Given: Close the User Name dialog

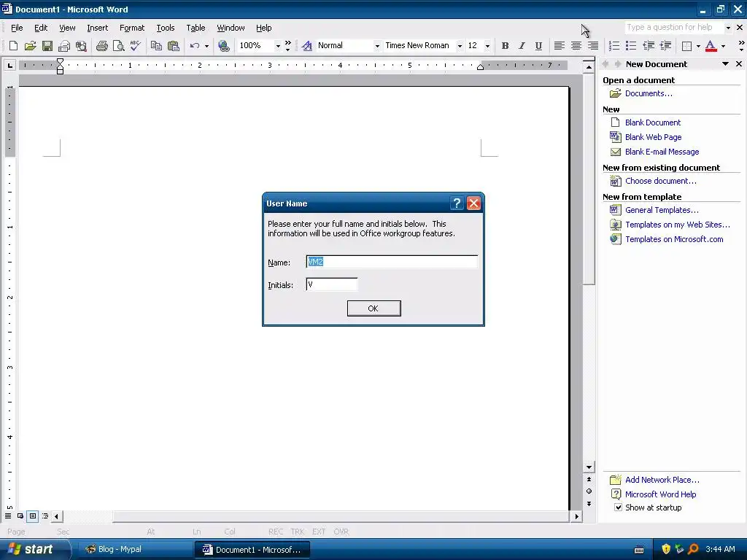Looking at the screenshot, I should click(x=473, y=203).
